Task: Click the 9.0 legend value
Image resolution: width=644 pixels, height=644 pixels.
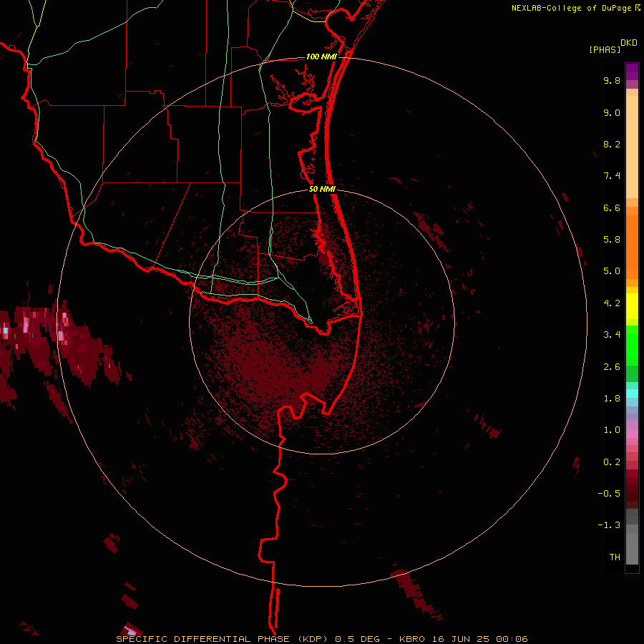Action: 612,112
